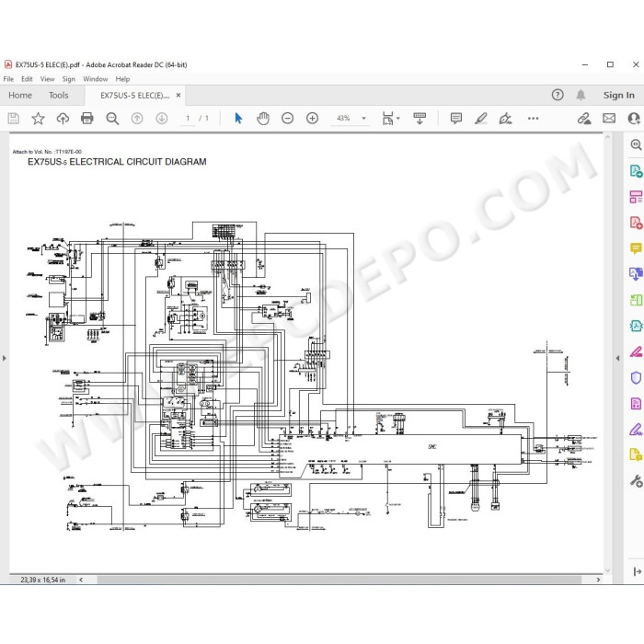The width and height of the screenshot is (644, 644).
Task: Go to next page arrow
Action: tap(162, 119)
